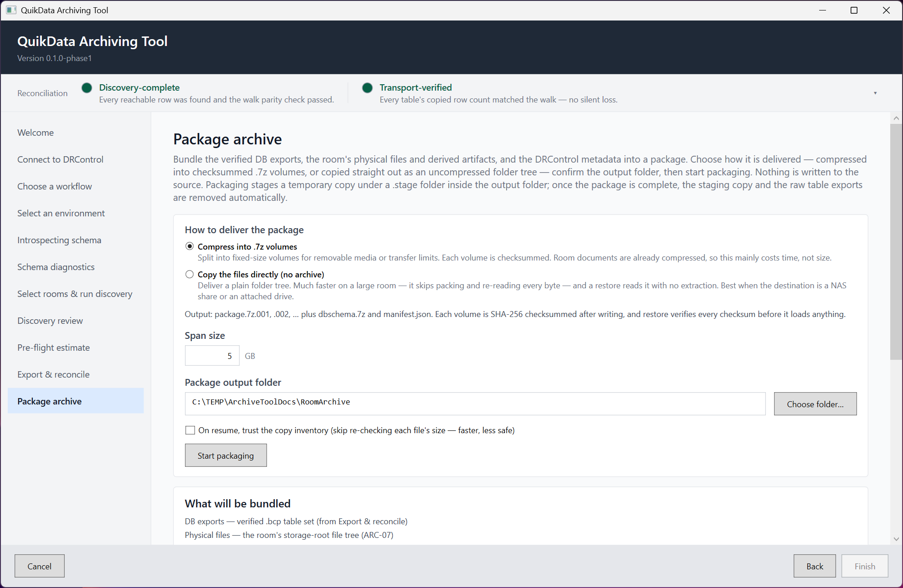Click the vertical scrollbar thumb
Image resolution: width=903 pixels, height=588 pixels.
pyautogui.click(x=896, y=241)
